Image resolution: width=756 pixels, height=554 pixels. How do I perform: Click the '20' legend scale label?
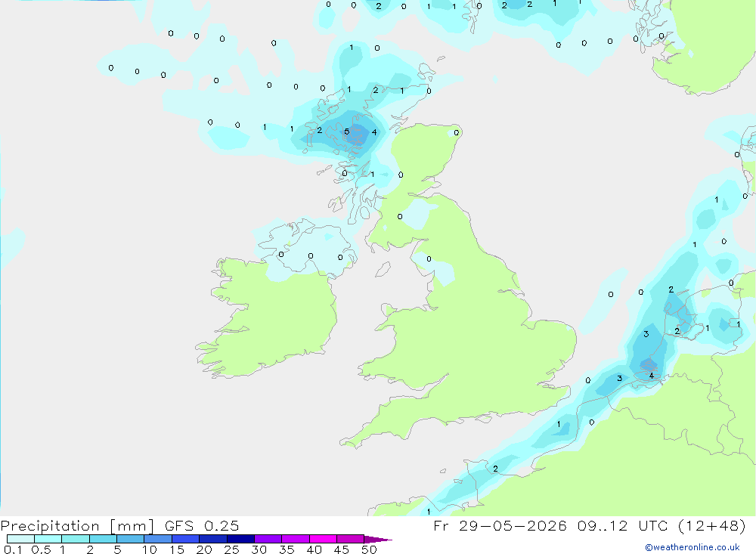204,549
